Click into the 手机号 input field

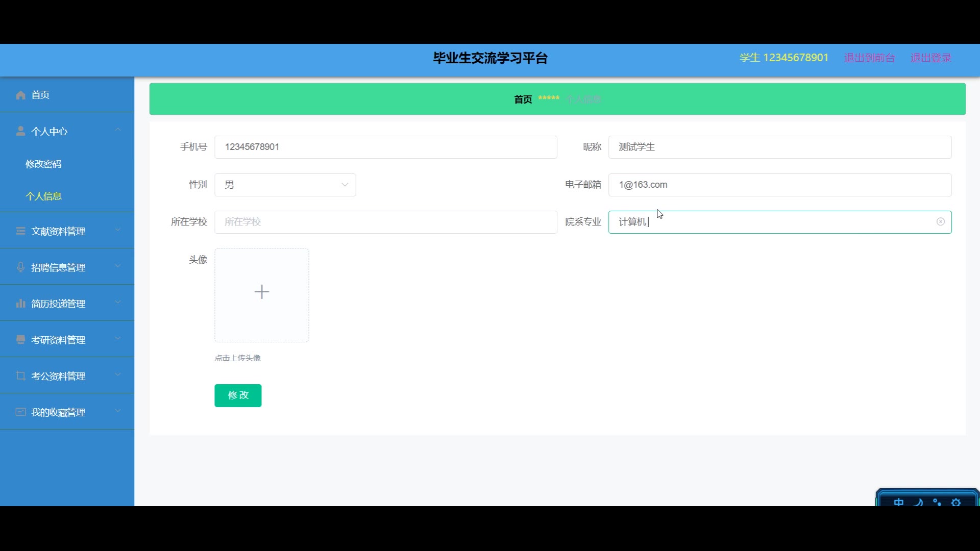point(386,147)
